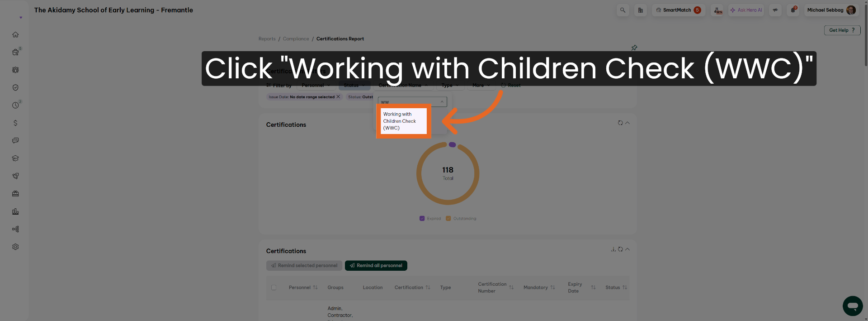The width and height of the screenshot is (868, 321).
Task: Click the Get Help button
Action: [842, 30]
